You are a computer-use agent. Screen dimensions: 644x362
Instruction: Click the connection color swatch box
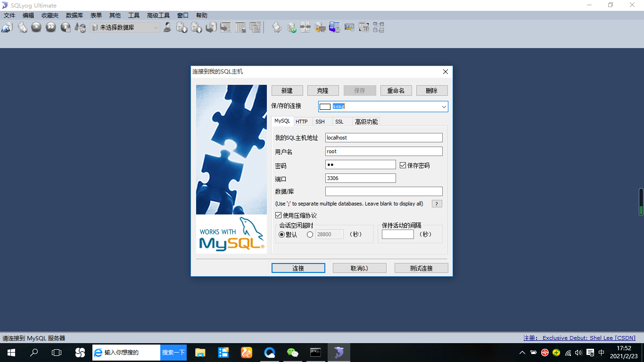pyautogui.click(x=325, y=107)
